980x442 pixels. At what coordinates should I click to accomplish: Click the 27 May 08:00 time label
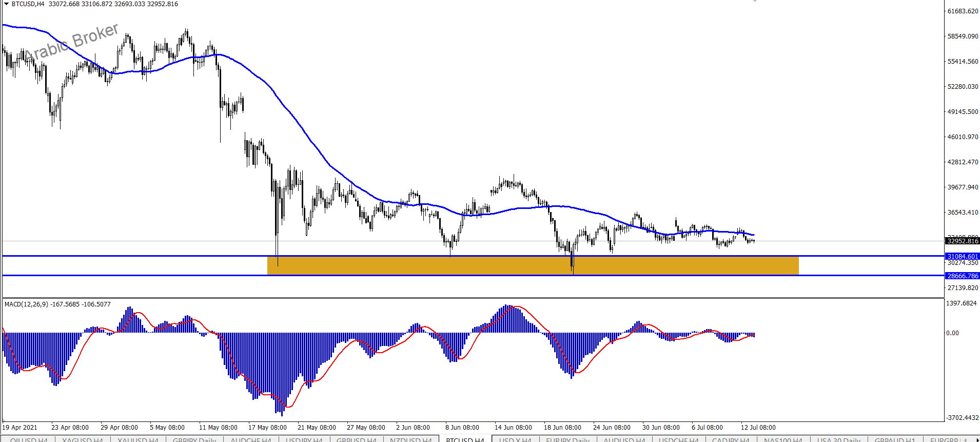coord(366,427)
